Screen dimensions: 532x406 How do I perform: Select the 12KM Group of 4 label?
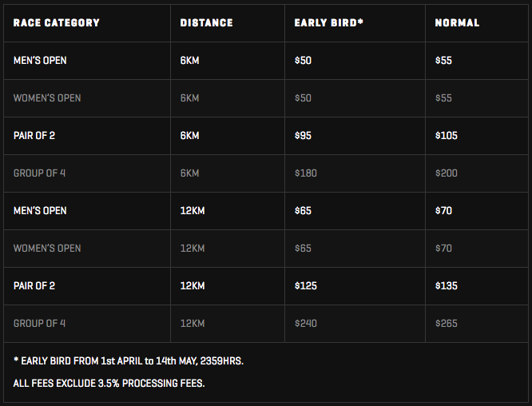39,323
